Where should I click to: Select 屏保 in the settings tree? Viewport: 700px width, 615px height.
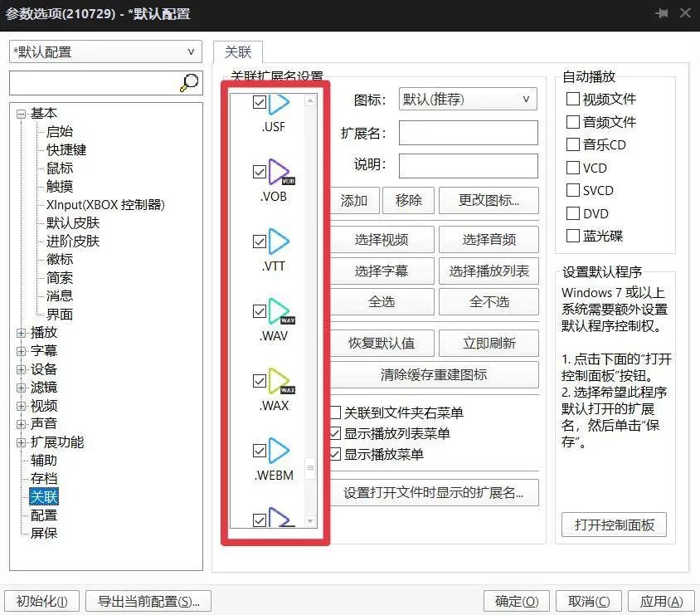coord(43,534)
